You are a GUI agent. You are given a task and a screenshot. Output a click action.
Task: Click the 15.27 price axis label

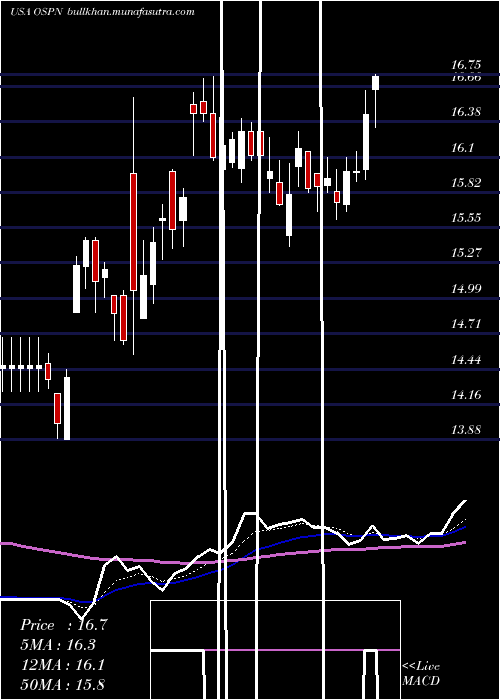[466, 253]
